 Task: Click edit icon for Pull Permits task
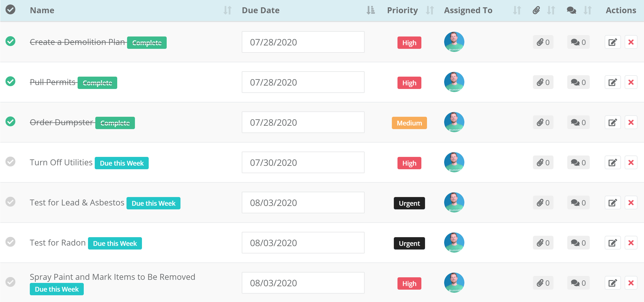(x=613, y=83)
